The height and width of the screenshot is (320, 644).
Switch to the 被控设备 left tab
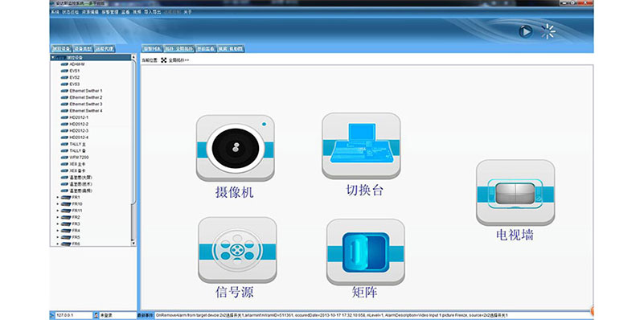pos(62,48)
